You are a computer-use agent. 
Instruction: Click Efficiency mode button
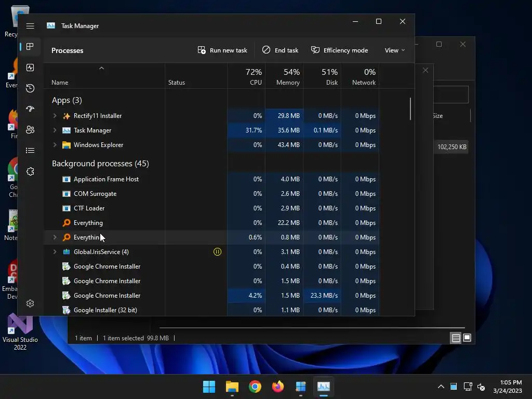[x=340, y=50]
